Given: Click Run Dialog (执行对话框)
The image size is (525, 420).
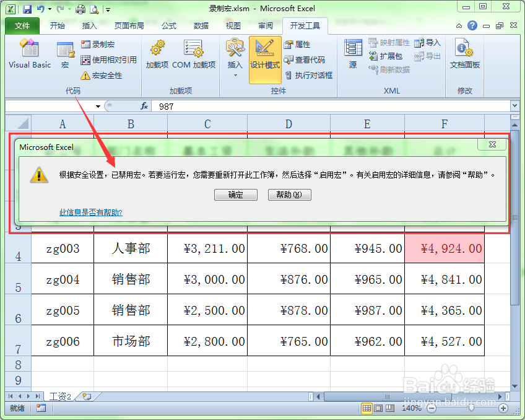Looking at the screenshot, I should coord(308,76).
